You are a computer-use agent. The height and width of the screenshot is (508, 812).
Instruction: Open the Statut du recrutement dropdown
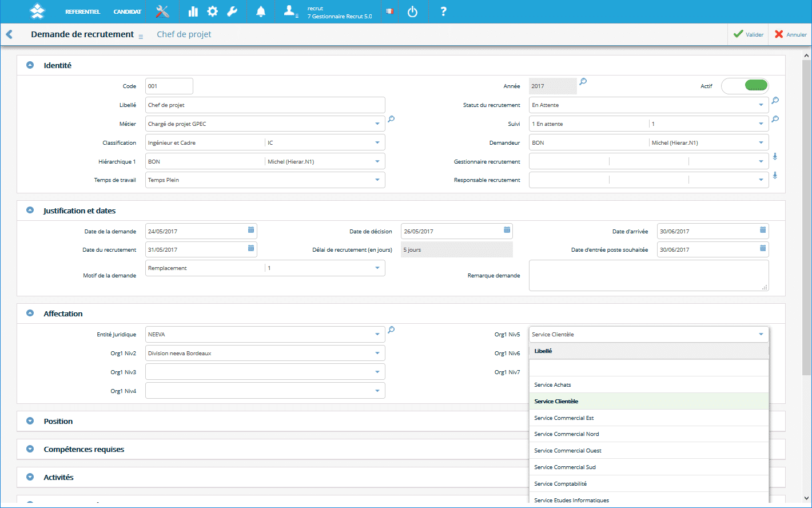click(761, 105)
